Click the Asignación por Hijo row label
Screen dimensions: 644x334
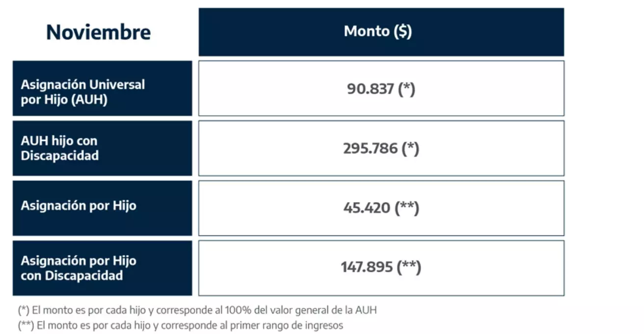(x=78, y=206)
